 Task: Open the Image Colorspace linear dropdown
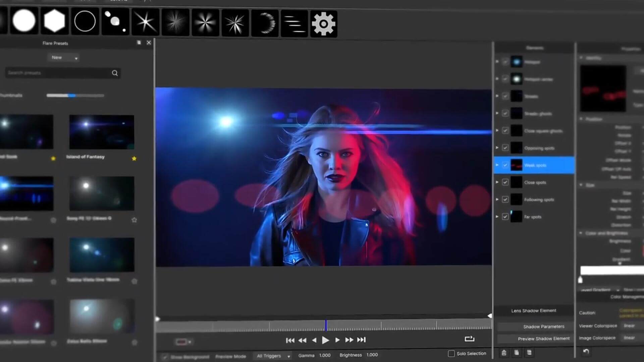[x=632, y=338]
